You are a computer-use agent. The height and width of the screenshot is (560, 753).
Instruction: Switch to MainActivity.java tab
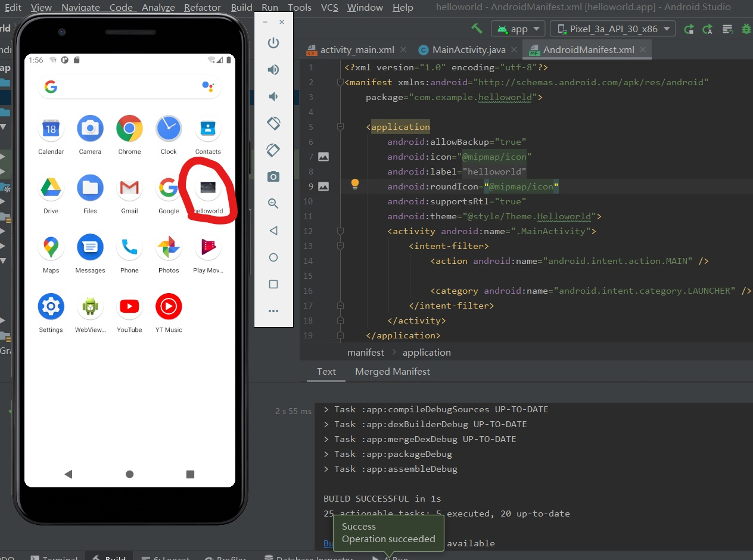point(469,50)
